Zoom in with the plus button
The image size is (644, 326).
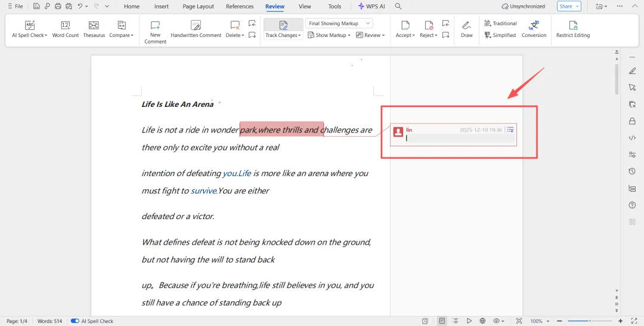620,321
